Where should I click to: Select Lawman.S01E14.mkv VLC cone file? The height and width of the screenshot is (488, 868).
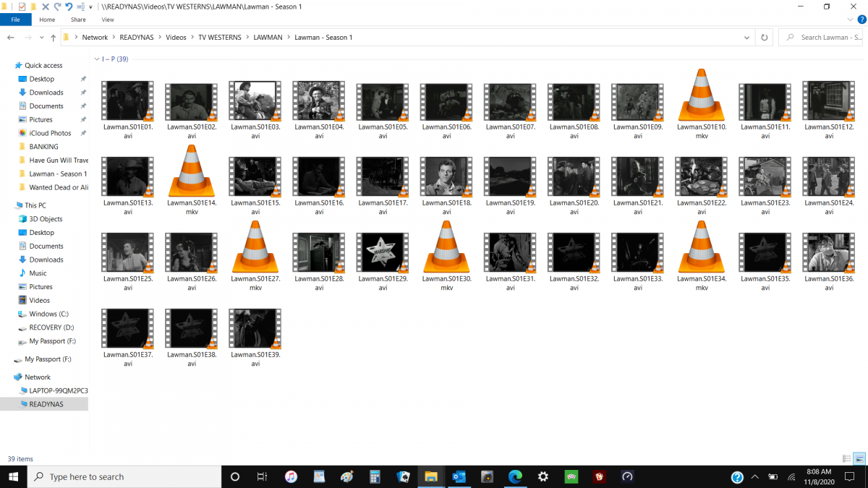point(192,181)
